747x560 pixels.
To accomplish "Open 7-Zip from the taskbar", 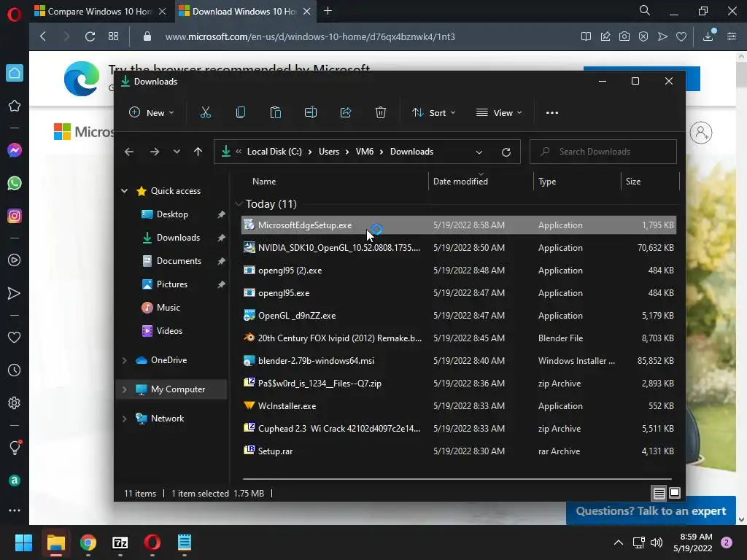I will pyautogui.click(x=120, y=542).
